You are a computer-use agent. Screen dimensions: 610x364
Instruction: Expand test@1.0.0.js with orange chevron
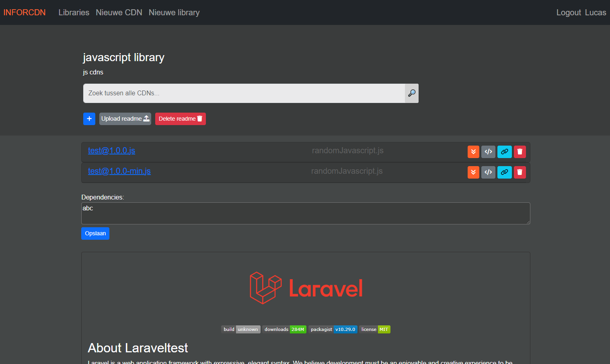pos(473,152)
